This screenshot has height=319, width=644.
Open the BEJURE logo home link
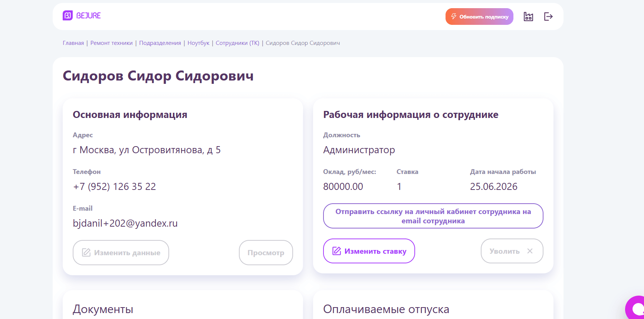pos(82,16)
